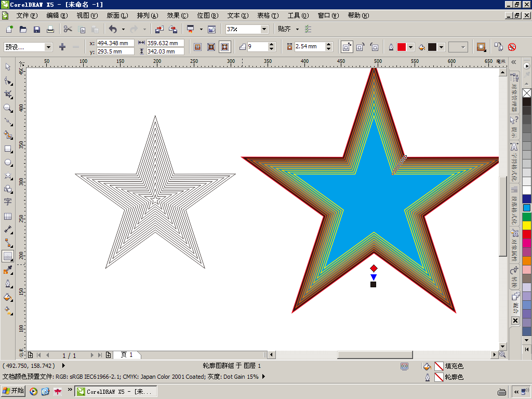The image size is (532, 399).
Task: Open the Bitmaps menu
Action: tap(208, 15)
